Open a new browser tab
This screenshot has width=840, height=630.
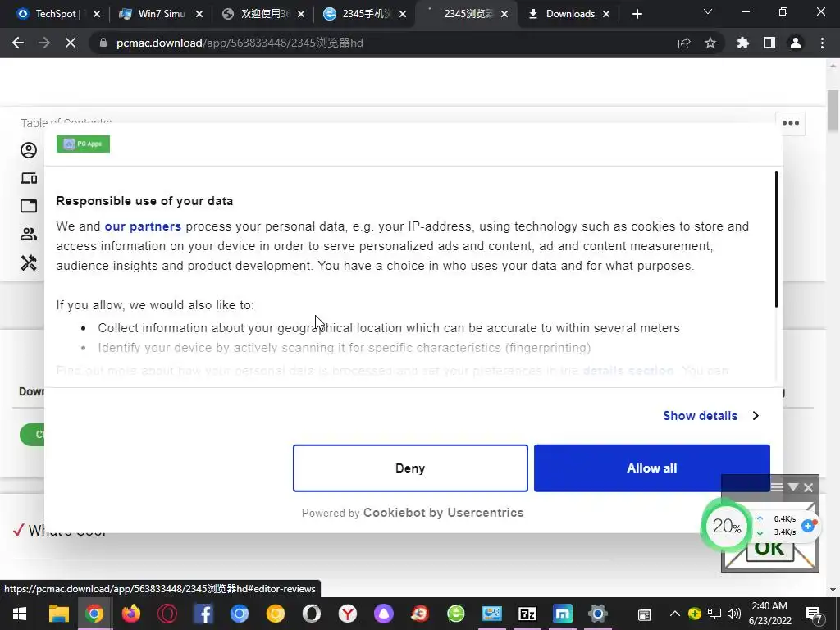tap(637, 14)
